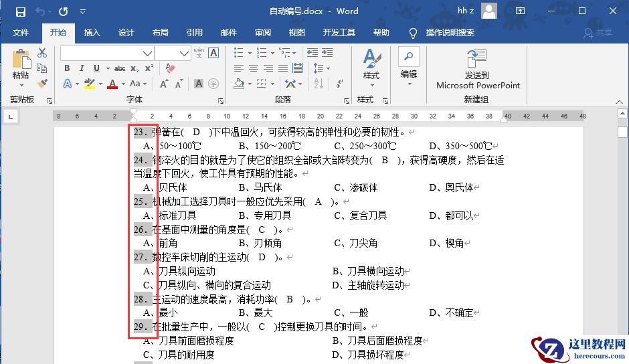Open the 帮助 tab
The width and height of the screenshot is (629, 364).
coord(381,33)
